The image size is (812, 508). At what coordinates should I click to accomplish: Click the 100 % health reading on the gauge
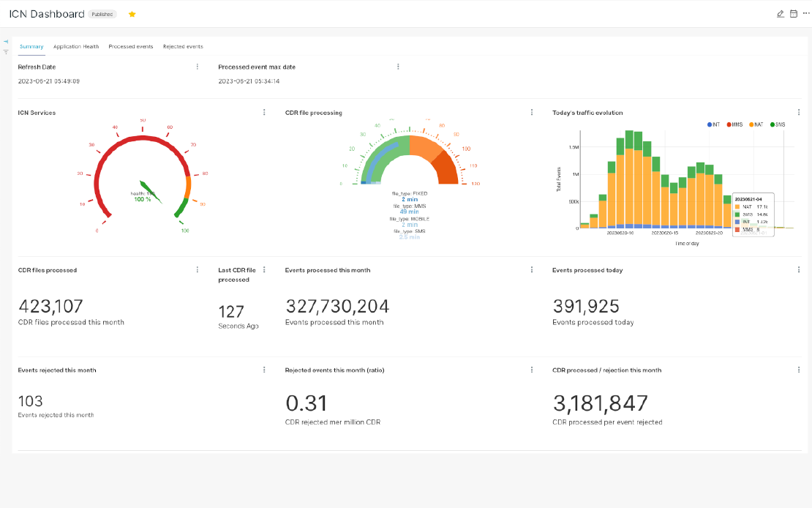point(143,200)
